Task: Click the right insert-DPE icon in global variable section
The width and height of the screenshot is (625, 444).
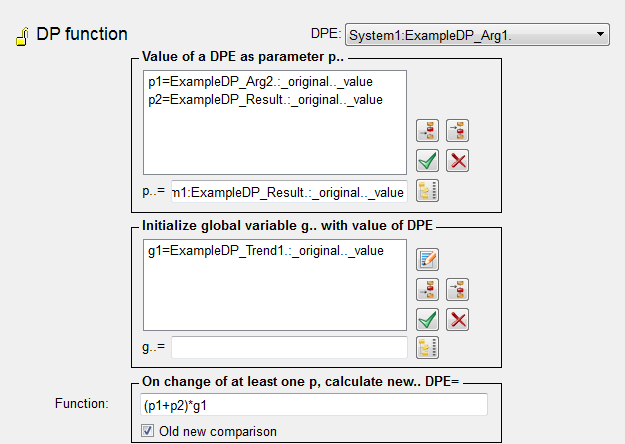Action: click(458, 289)
